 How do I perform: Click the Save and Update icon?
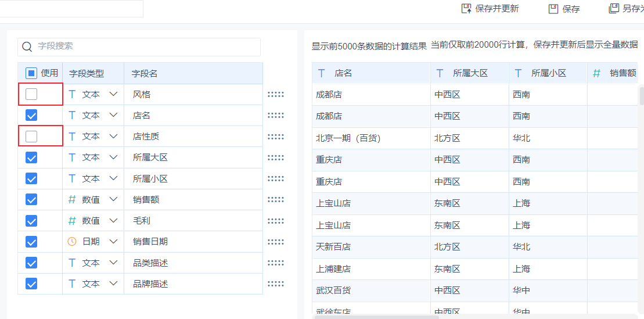point(466,9)
